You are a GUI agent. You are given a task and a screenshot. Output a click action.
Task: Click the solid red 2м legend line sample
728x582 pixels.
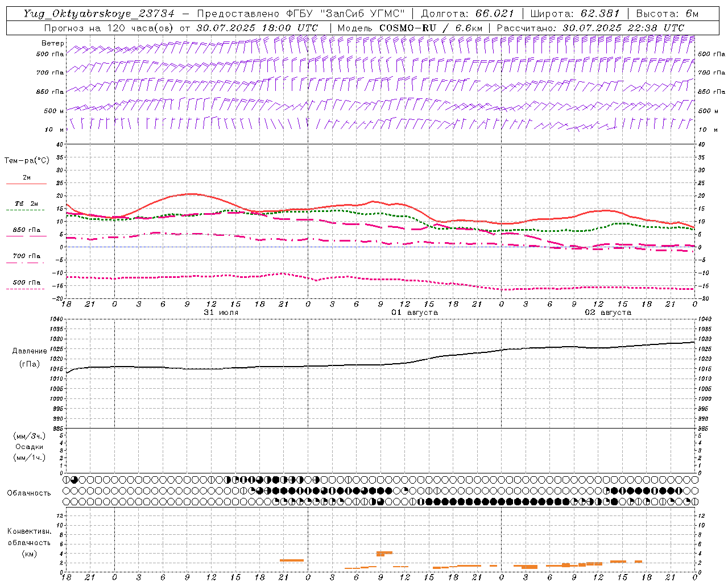click(x=26, y=184)
